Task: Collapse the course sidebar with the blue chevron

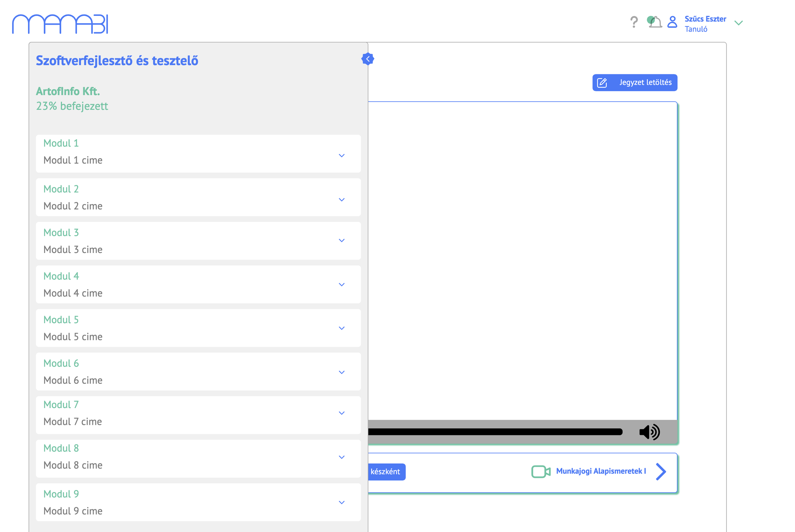Action: (368, 58)
